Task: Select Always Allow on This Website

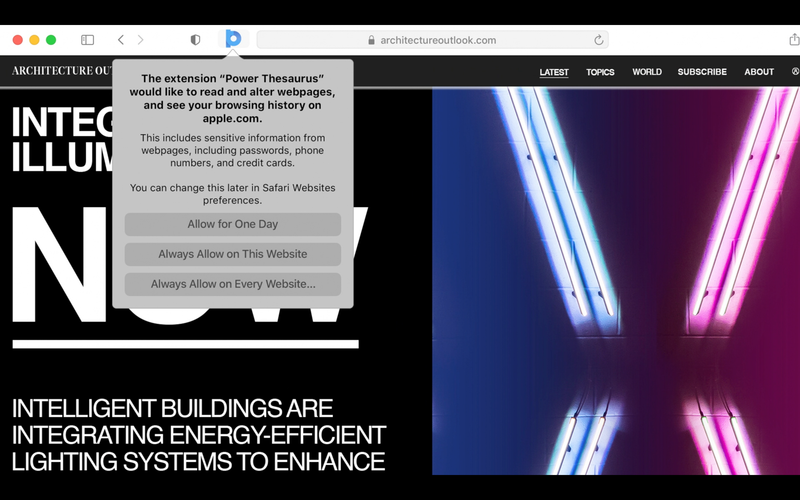Action: tap(232, 254)
